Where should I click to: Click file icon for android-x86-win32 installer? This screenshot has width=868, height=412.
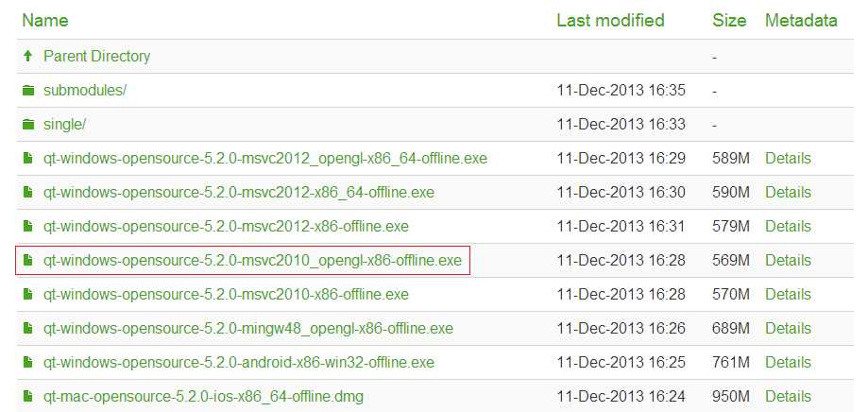(27, 363)
